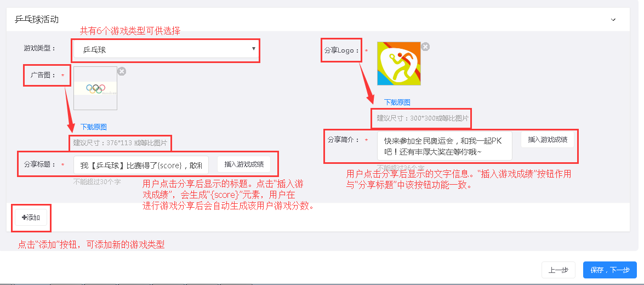
Task: Delete the 分享Logo ping-pong image
Action: [425, 47]
